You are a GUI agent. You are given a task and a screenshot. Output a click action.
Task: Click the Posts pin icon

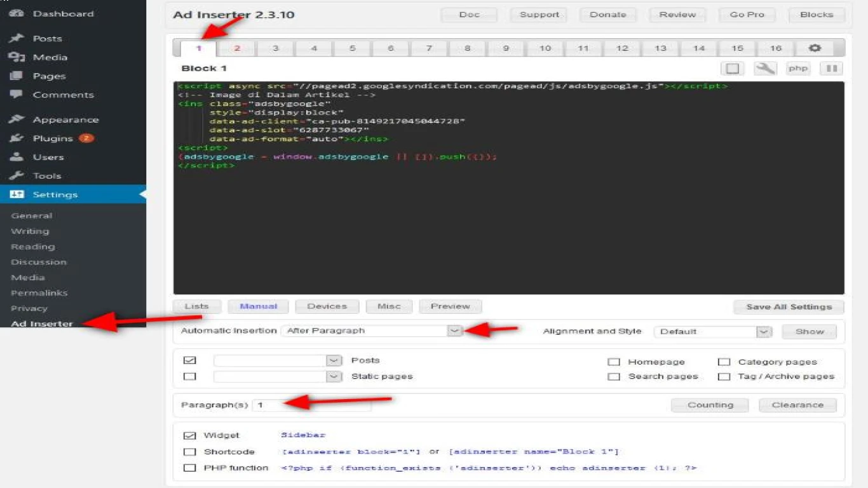[x=17, y=38]
